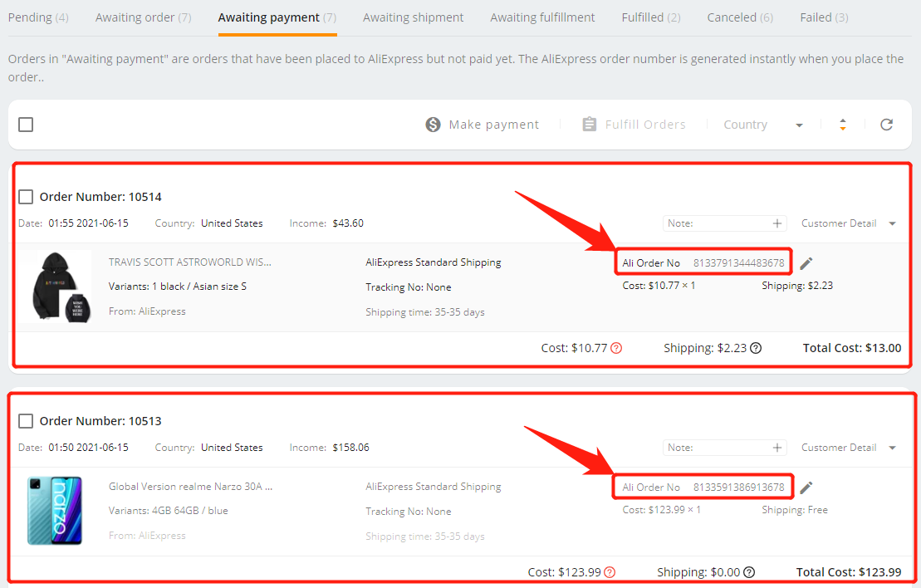Click Total Cost: $123.99
The image size is (921, 588).
tap(849, 572)
